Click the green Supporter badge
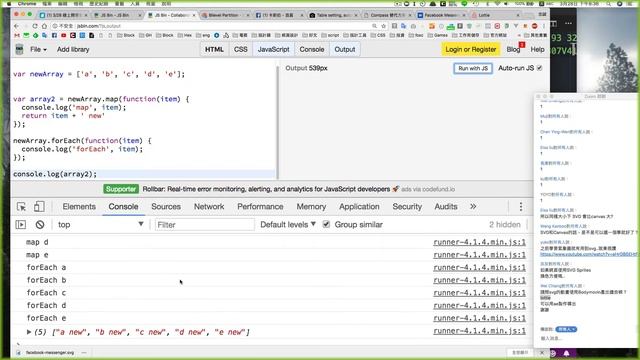 pos(121,189)
